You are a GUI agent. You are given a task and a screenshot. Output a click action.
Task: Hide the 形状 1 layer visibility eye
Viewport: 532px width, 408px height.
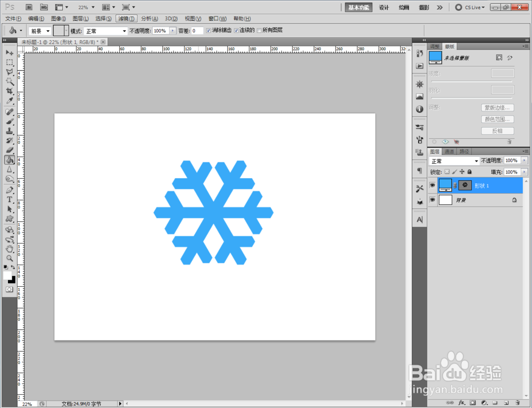pos(432,185)
